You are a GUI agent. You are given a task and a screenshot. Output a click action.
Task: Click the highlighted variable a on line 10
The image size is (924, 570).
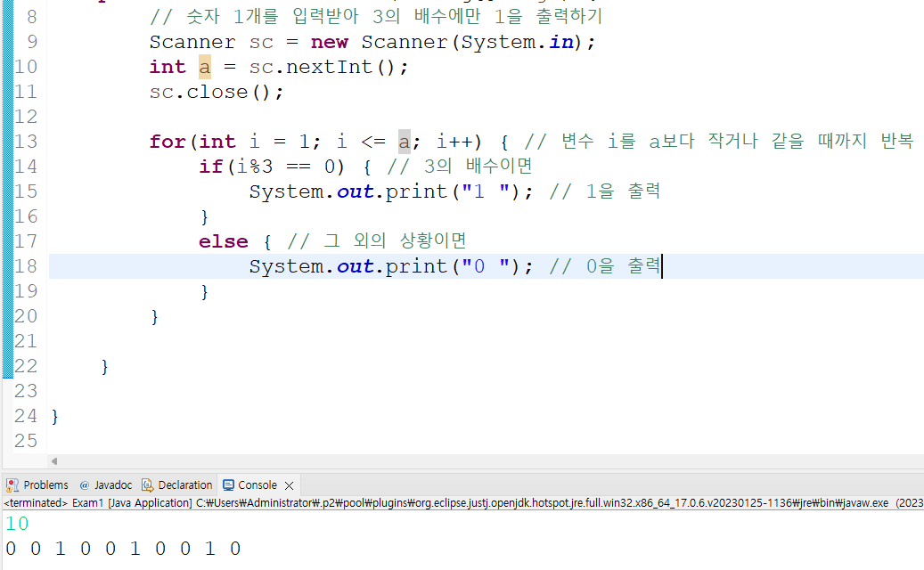204,67
